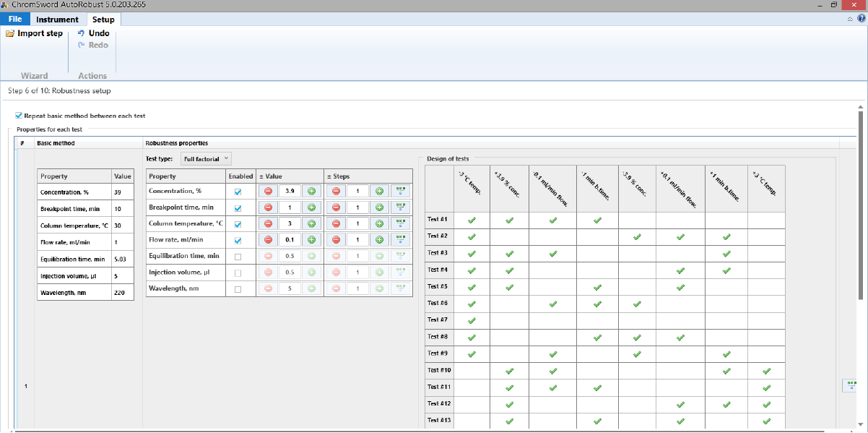Toggle Repeat basic method between each test
The width and height of the screenshot is (868, 433).
pyautogui.click(x=19, y=116)
